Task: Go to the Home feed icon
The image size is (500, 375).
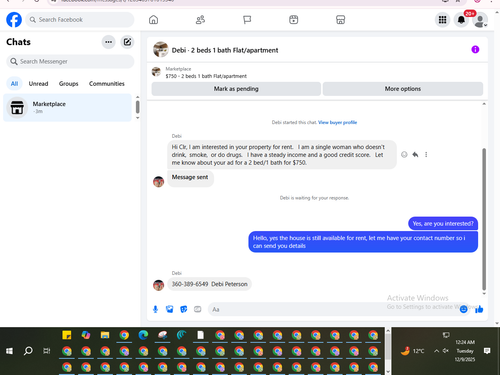Action: coord(153,20)
